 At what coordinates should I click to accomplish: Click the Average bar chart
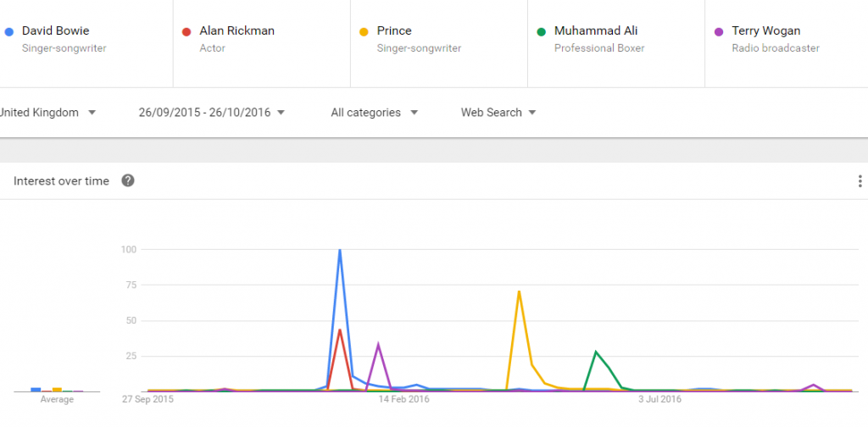point(57,390)
